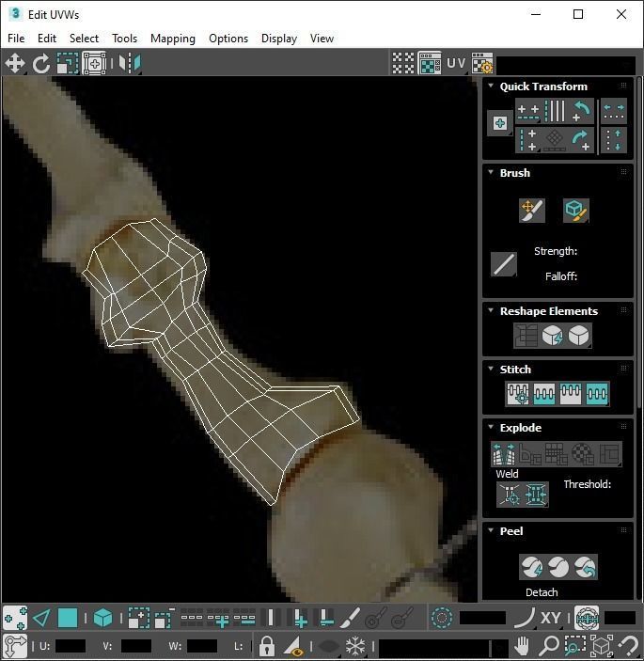Click the Quick Peel icon
Image resolution: width=644 pixels, height=661 pixels.
(532, 567)
